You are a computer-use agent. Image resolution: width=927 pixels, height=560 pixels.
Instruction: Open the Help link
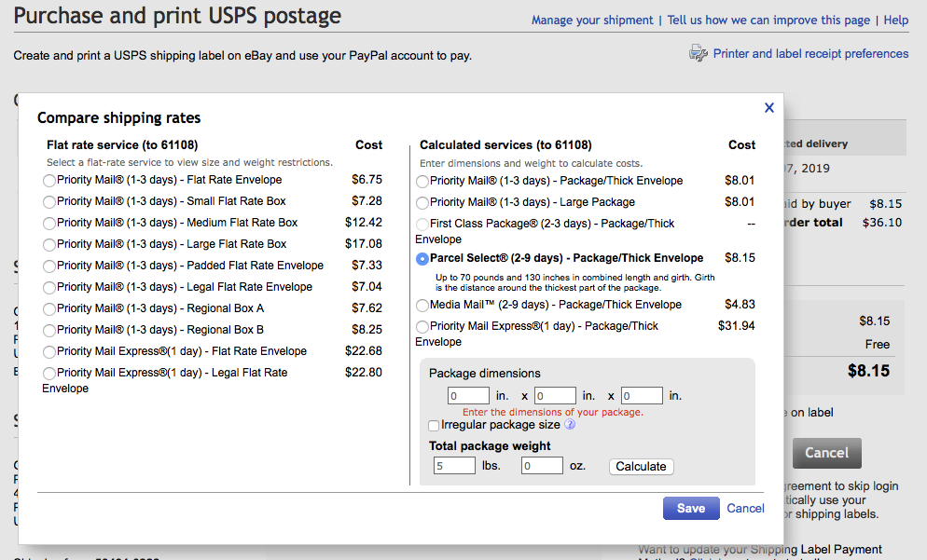895,20
